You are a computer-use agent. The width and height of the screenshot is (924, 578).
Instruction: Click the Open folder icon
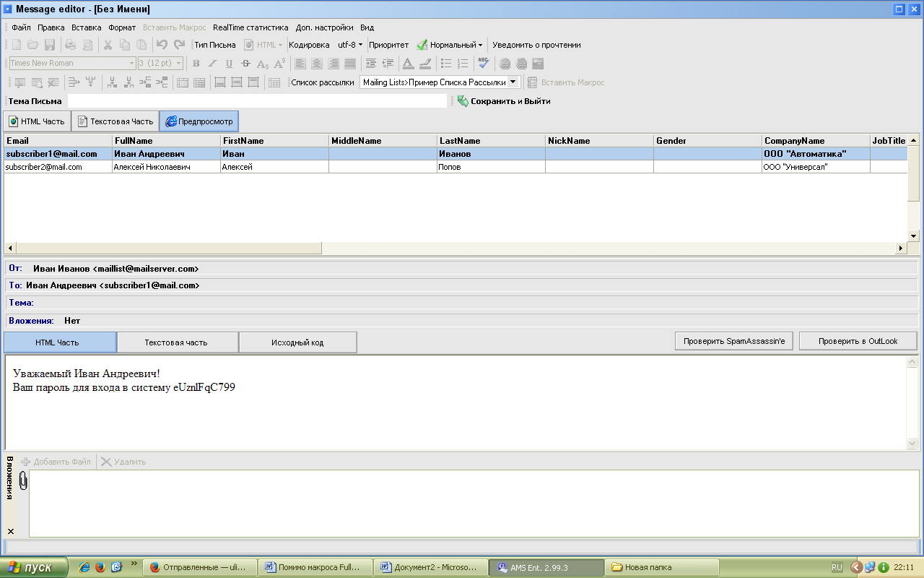click(x=33, y=45)
